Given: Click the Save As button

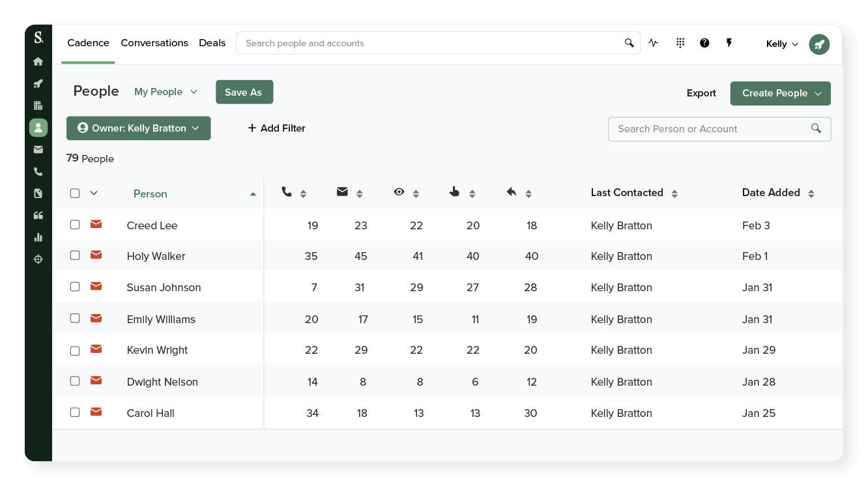Looking at the screenshot, I should (x=244, y=92).
